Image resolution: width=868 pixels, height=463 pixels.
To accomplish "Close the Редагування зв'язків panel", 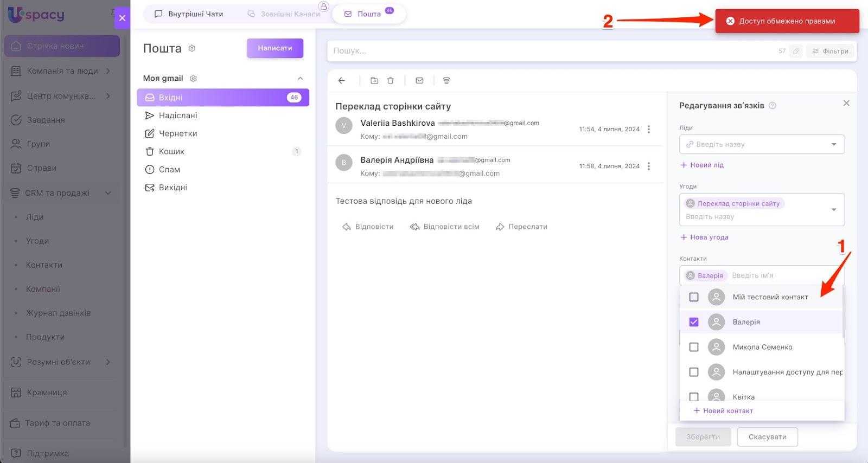I will tap(846, 103).
